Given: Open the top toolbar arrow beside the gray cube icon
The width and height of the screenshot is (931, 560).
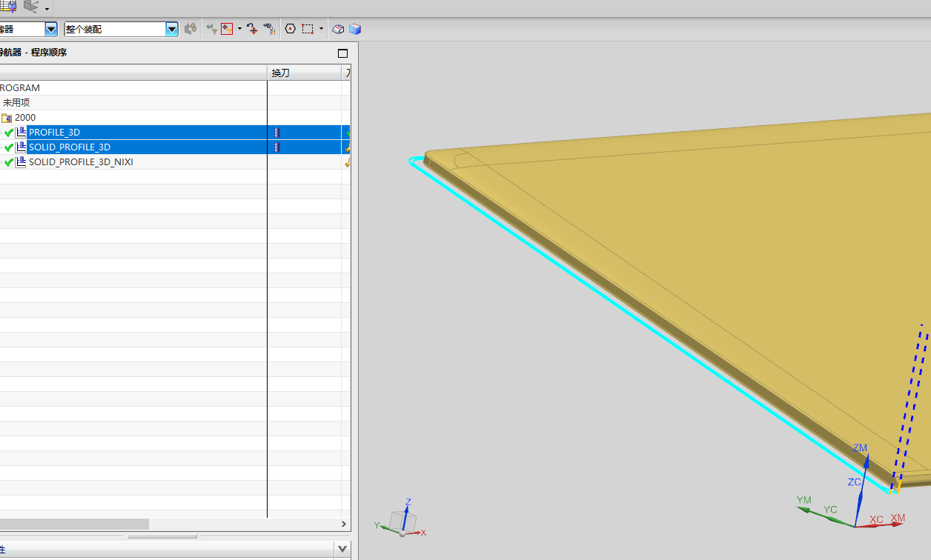Looking at the screenshot, I should tap(47, 9).
